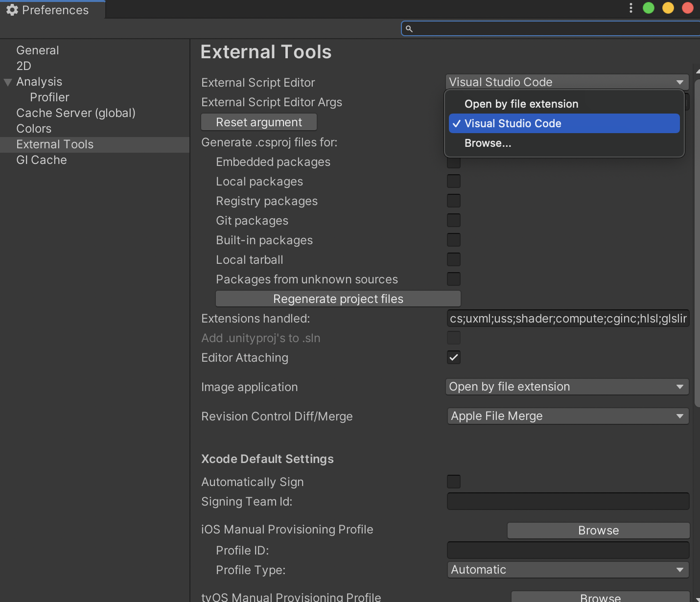700x602 pixels.
Task: Select External Tools in sidebar
Action: tap(94, 144)
